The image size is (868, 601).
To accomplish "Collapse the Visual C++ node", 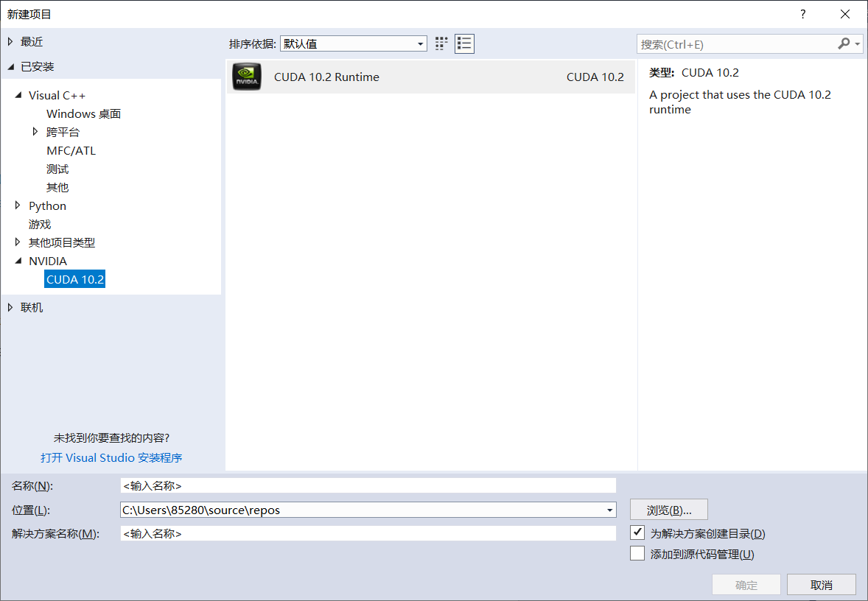I will (18, 95).
